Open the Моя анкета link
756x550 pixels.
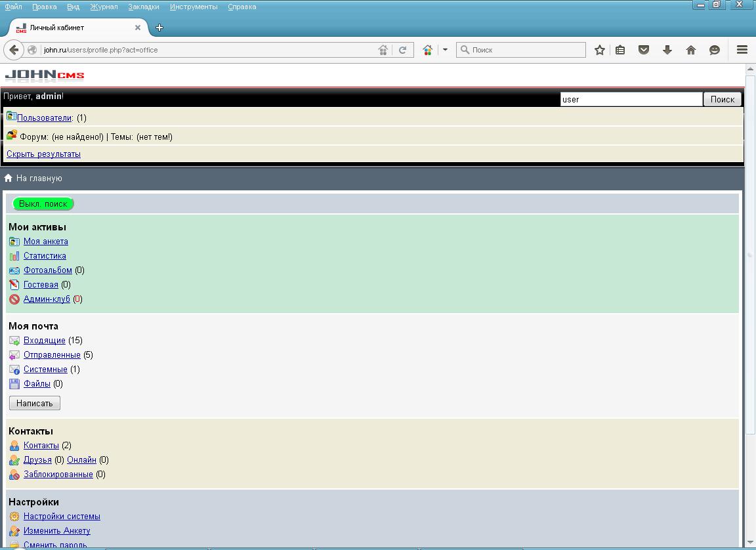(46, 241)
